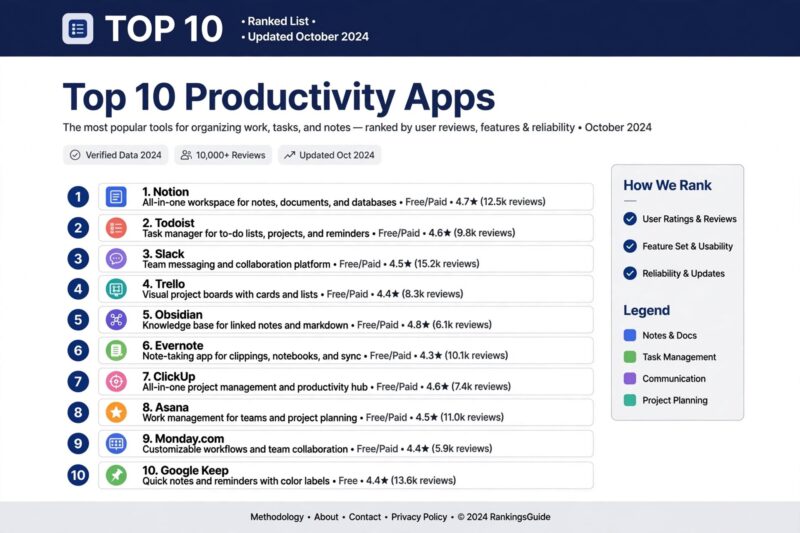The height and width of the screenshot is (533, 800).
Task: Select the '3. Slack' title
Action: coord(163,253)
